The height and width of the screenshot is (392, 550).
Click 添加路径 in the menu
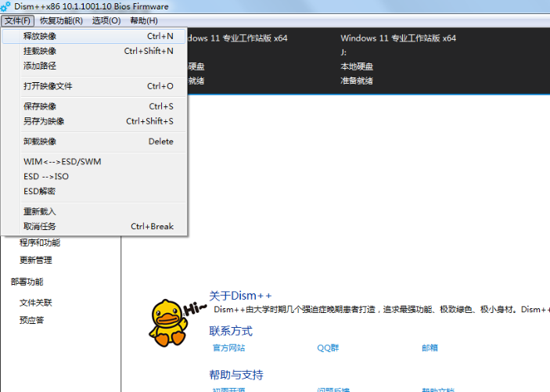[40, 66]
